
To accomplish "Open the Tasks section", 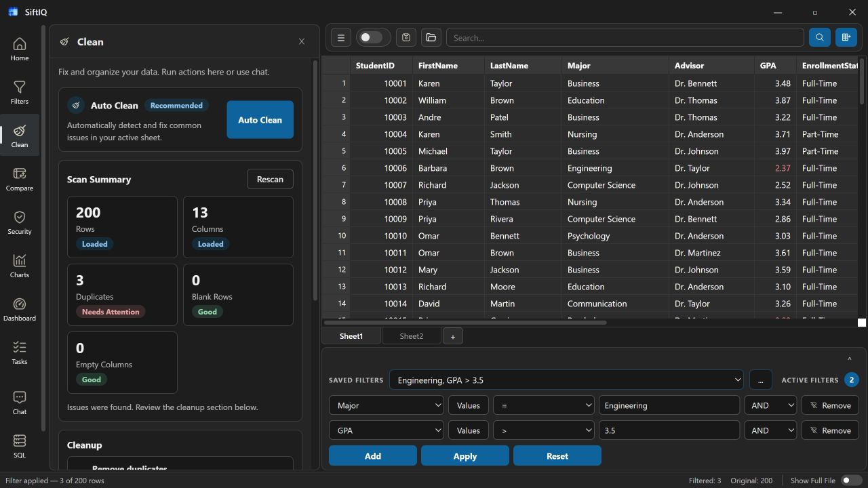I will click(x=19, y=352).
